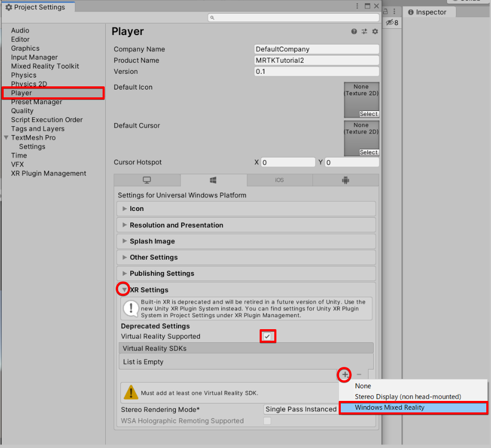491x448 pixels.
Task: Open the Player settings gear menu
Action: (375, 31)
